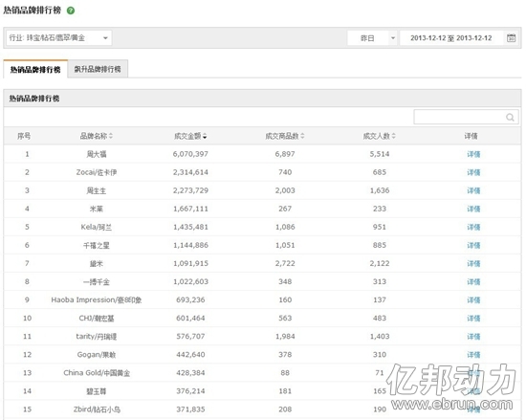Click amount value 1,144,886
This screenshot has width=526, height=420.
190,245
